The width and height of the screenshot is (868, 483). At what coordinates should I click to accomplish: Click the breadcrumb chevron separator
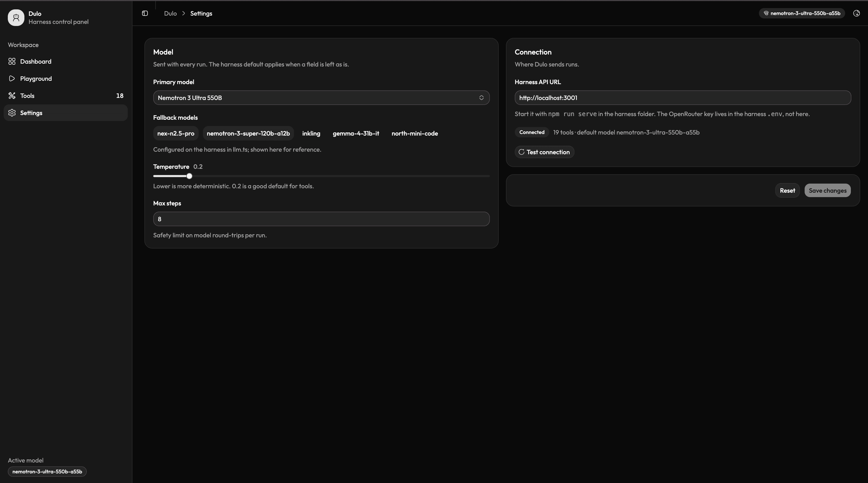tap(184, 14)
